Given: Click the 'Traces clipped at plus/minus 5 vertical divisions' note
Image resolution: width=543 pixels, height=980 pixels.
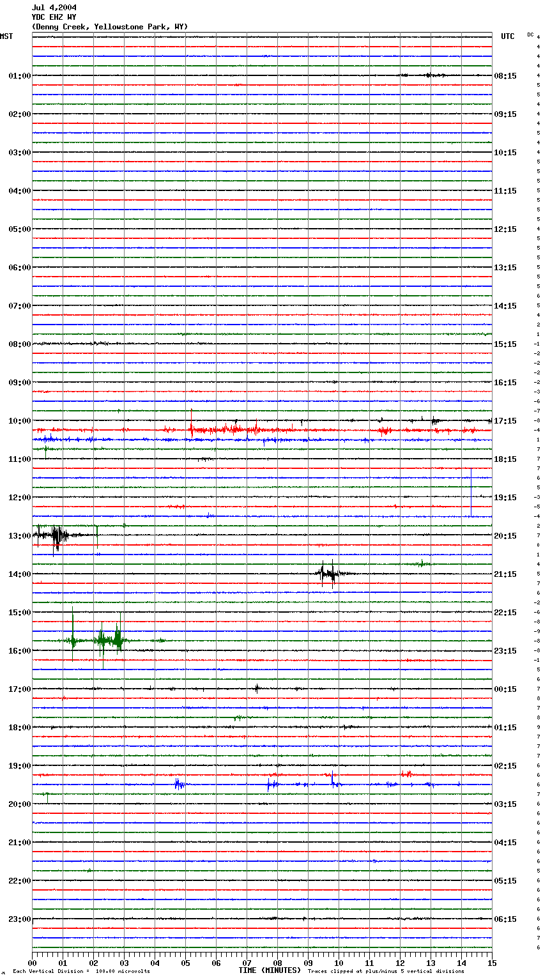Looking at the screenshot, I should pyautogui.click(x=386, y=971).
